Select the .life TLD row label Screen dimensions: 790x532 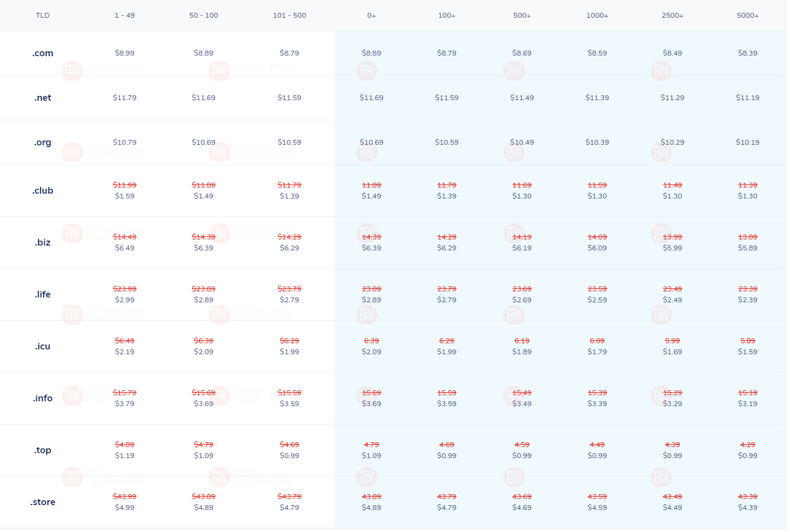click(43, 294)
